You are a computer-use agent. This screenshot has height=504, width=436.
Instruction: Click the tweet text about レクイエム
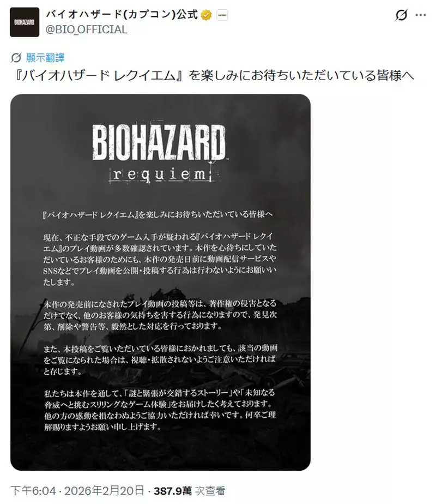(214, 76)
